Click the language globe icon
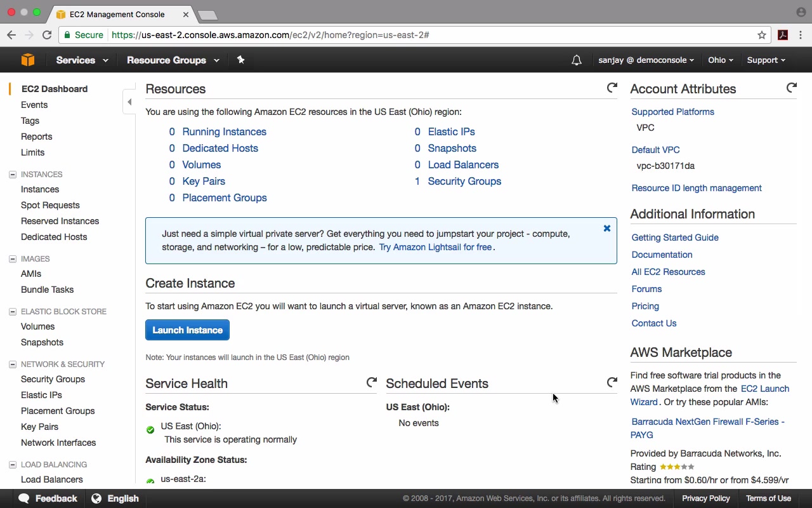The height and width of the screenshot is (508, 812). (96, 498)
